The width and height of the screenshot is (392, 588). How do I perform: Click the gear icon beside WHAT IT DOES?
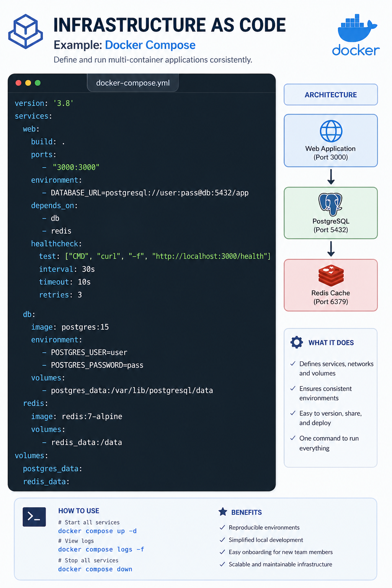coord(297,342)
